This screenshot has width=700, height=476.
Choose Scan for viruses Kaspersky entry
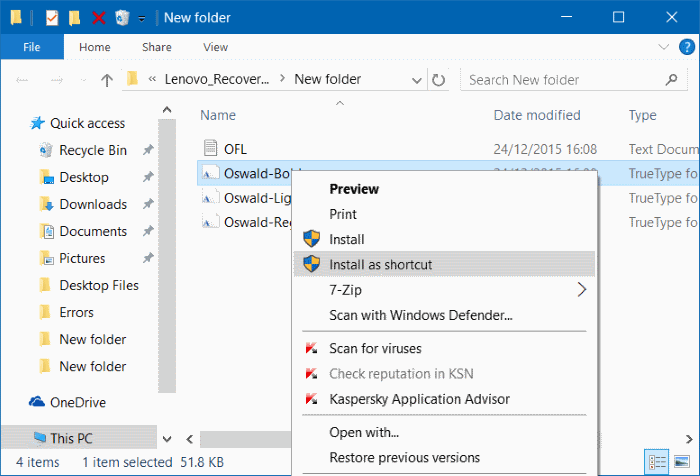click(375, 349)
